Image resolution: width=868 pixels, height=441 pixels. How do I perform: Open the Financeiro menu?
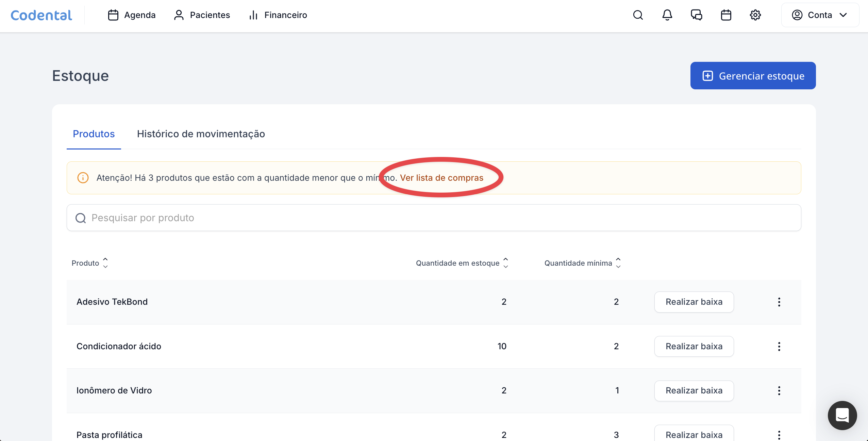tap(278, 15)
